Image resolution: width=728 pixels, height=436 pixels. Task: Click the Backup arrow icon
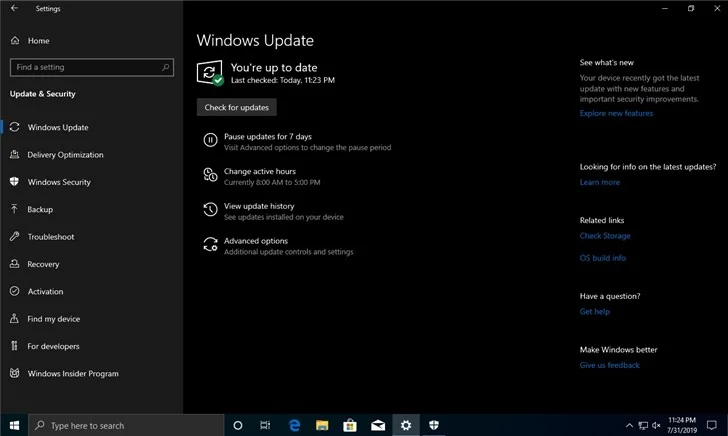14,209
